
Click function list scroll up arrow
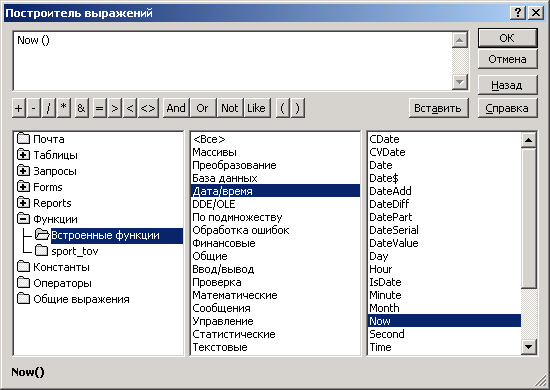[x=529, y=140]
